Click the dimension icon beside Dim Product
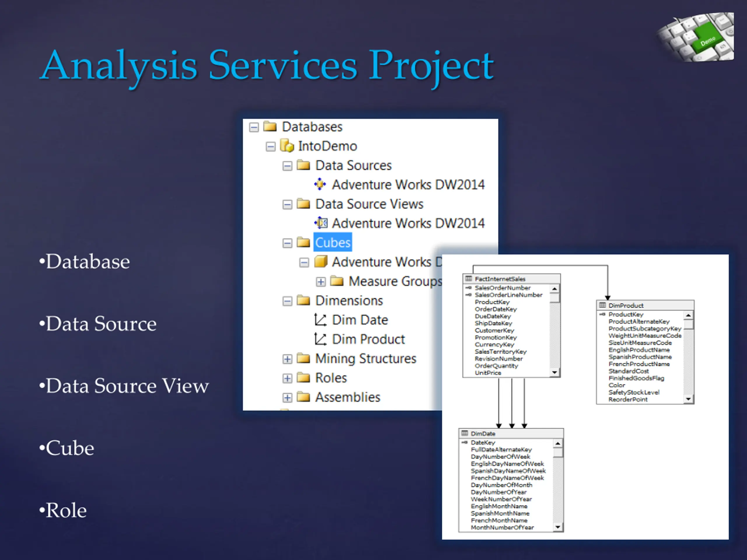 [320, 339]
